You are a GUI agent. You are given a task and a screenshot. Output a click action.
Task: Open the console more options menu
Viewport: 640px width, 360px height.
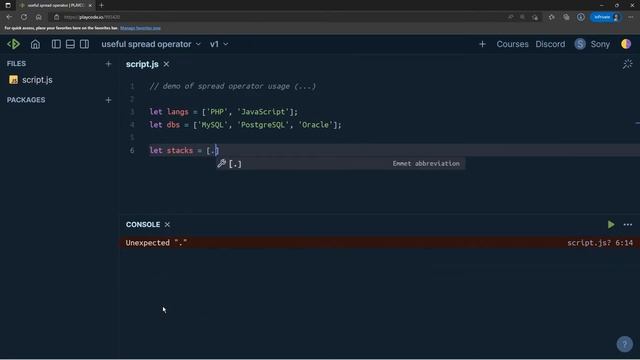coord(628,224)
